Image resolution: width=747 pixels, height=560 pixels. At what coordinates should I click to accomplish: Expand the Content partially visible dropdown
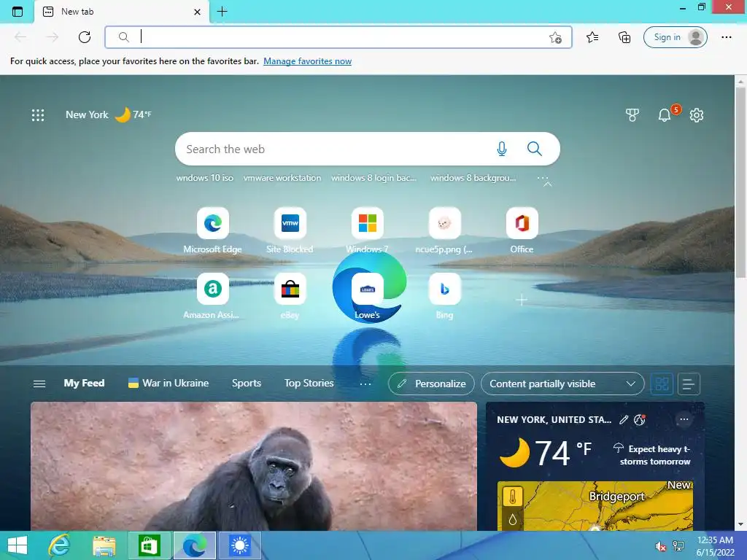coord(562,384)
